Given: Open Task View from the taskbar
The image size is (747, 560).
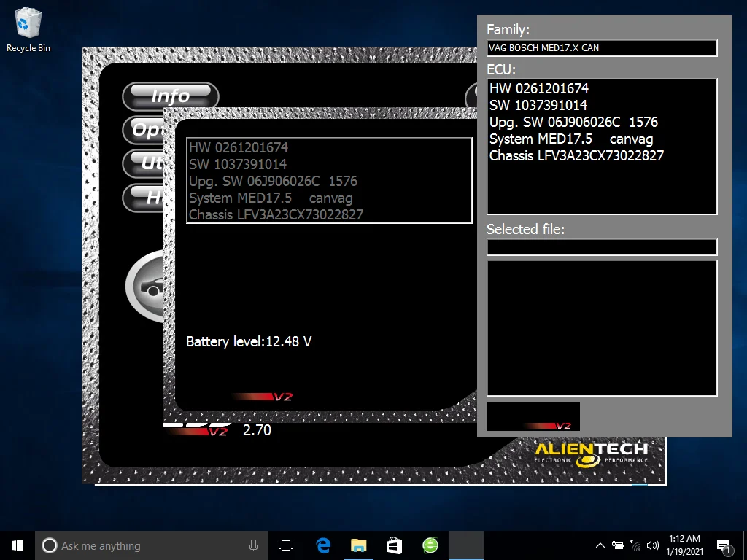Looking at the screenshot, I should click(x=286, y=545).
